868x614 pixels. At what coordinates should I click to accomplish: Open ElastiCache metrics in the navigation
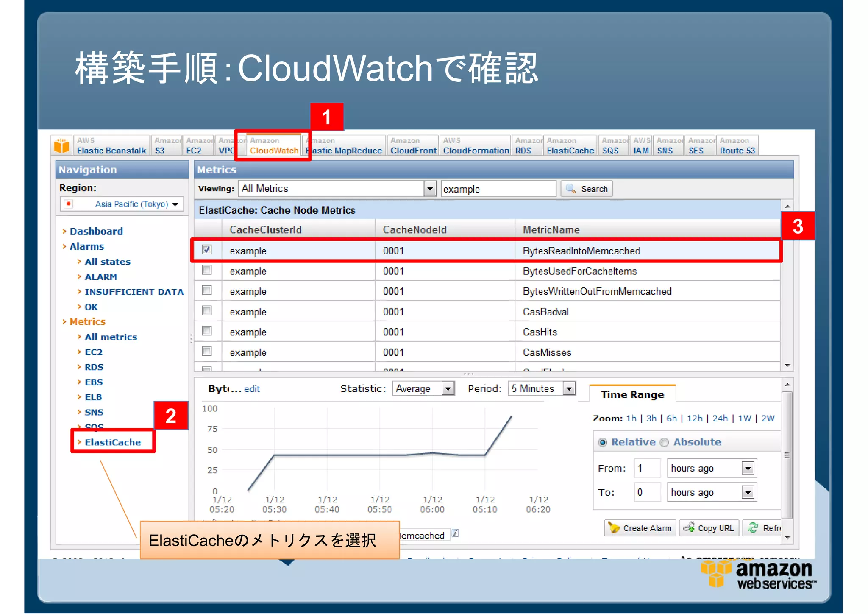pos(113,442)
